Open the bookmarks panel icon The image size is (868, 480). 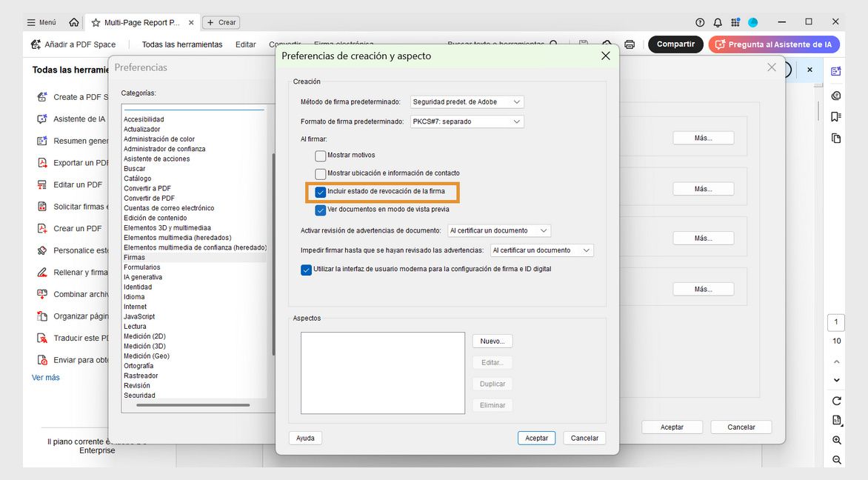pos(836,116)
